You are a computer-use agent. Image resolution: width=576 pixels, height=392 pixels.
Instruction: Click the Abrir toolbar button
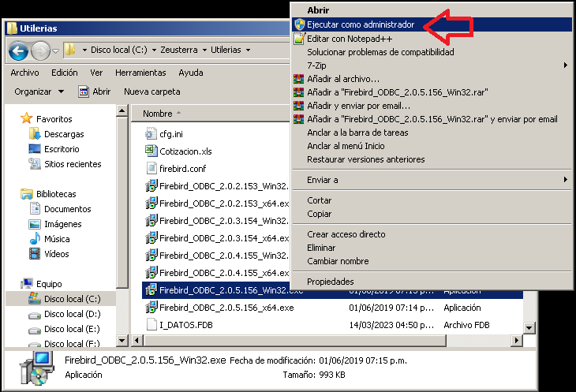94,91
